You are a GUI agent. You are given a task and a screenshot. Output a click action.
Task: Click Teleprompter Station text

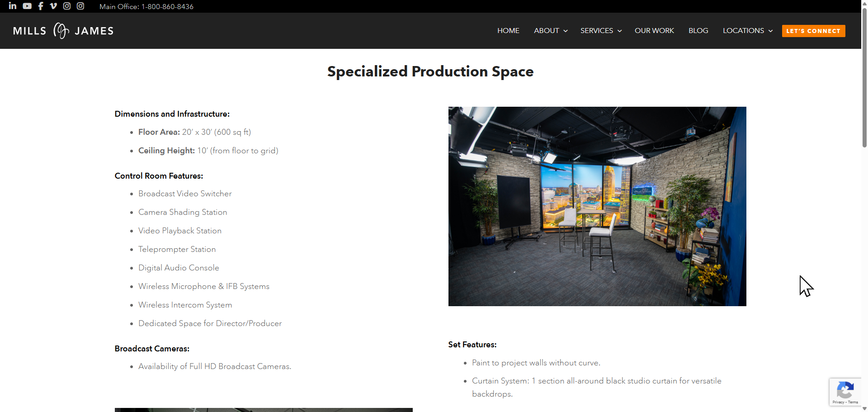(x=177, y=249)
